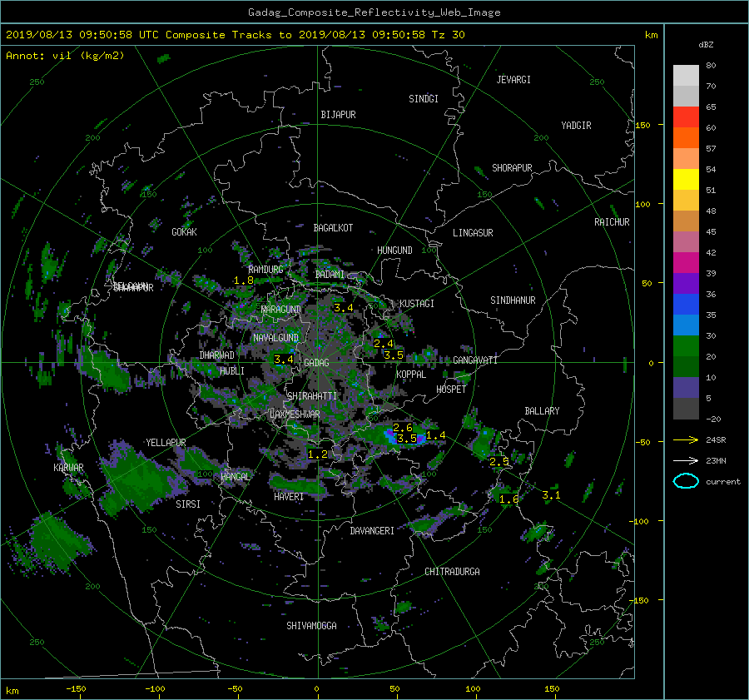Click the GOKAK city label
Viewport: 749px width, 700px height.
pyautogui.click(x=184, y=232)
